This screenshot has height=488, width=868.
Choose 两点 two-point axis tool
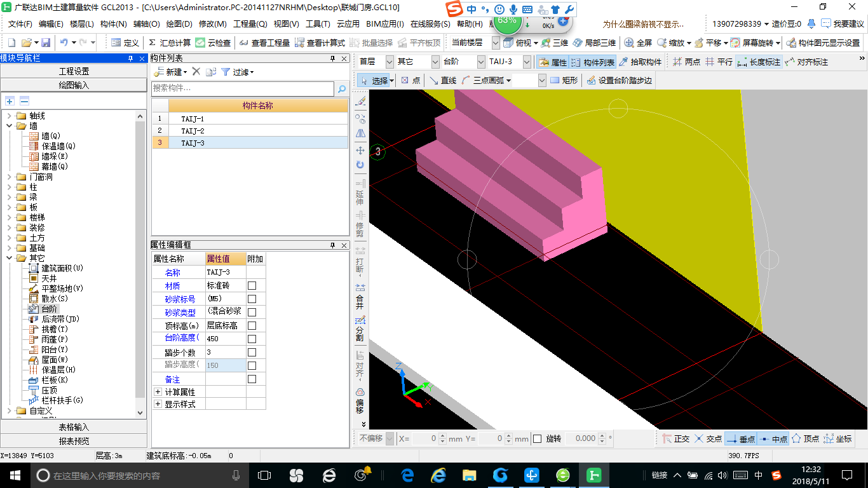click(686, 62)
